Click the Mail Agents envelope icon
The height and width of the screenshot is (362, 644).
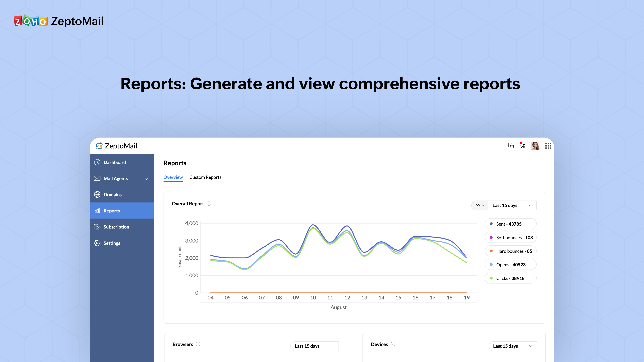click(97, 178)
